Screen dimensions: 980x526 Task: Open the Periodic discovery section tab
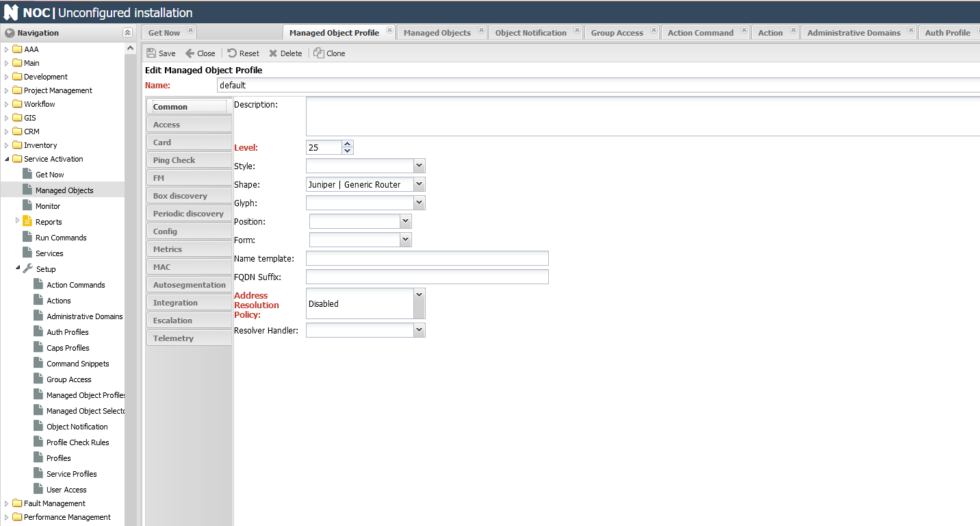click(x=189, y=214)
